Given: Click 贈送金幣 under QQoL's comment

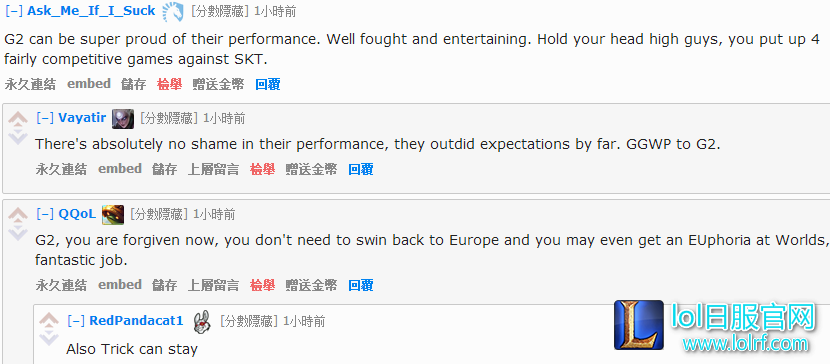Looking at the screenshot, I should (x=311, y=286).
